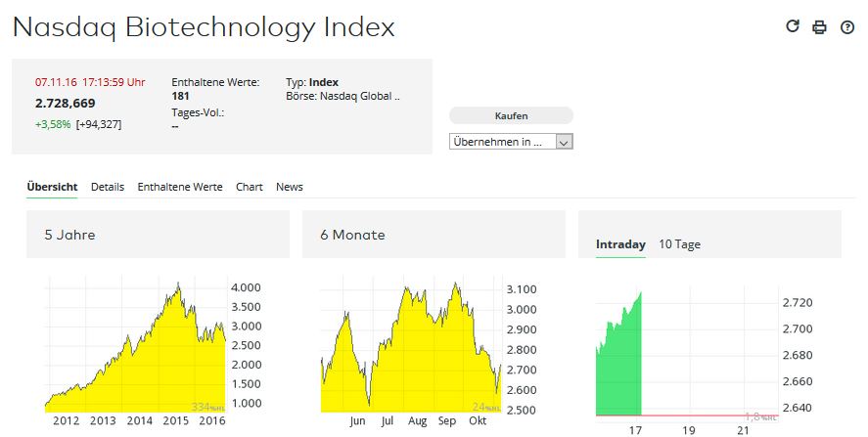Click the 2.728,669 index price value

click(66, 104)
